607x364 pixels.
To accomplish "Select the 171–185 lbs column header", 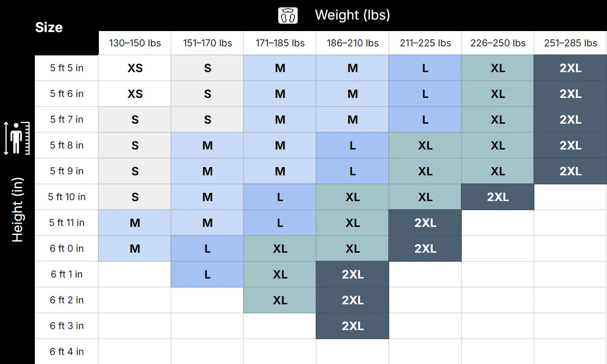I will [x=280, y=43].
